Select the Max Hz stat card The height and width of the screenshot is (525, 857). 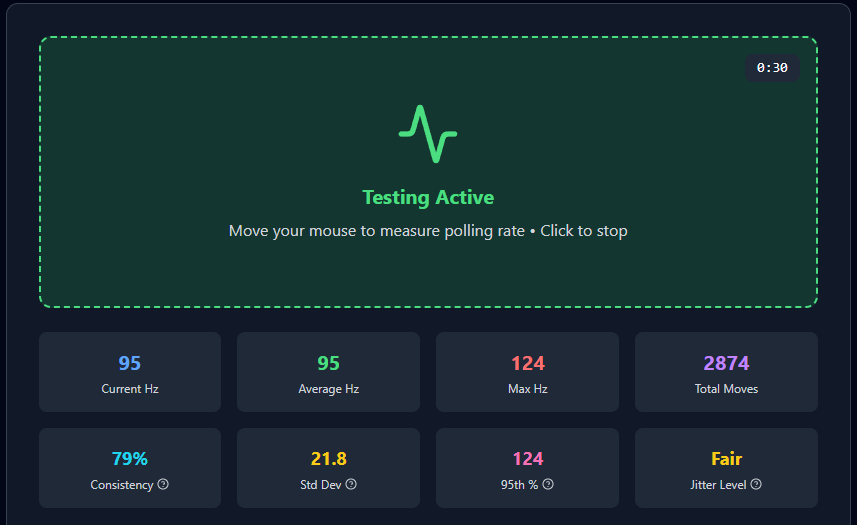coord(527,372)
